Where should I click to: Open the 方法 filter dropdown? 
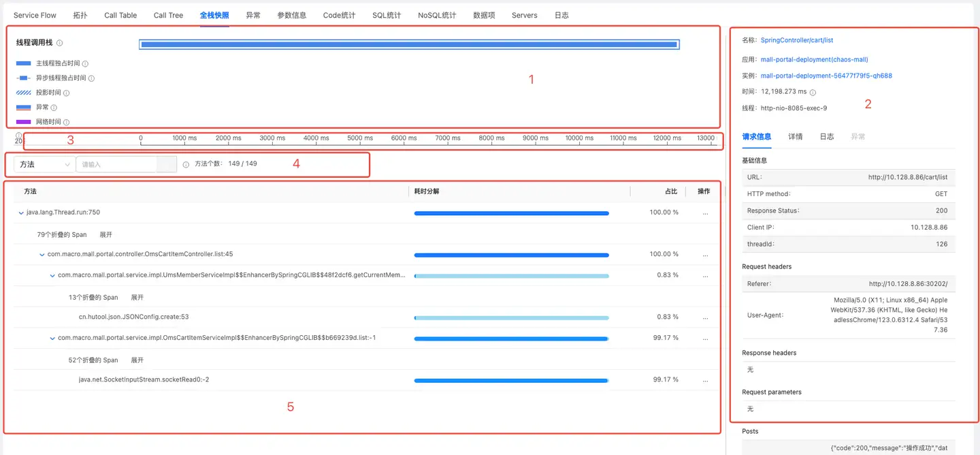(45, 164)
